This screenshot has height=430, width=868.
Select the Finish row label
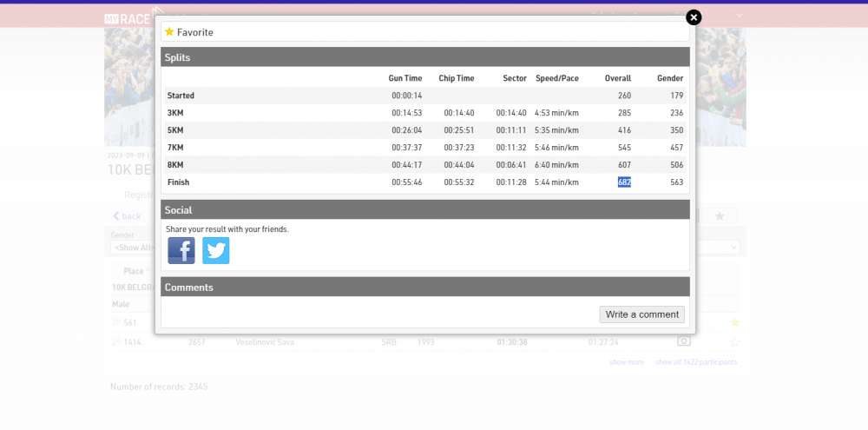click(x=178, y=182)
